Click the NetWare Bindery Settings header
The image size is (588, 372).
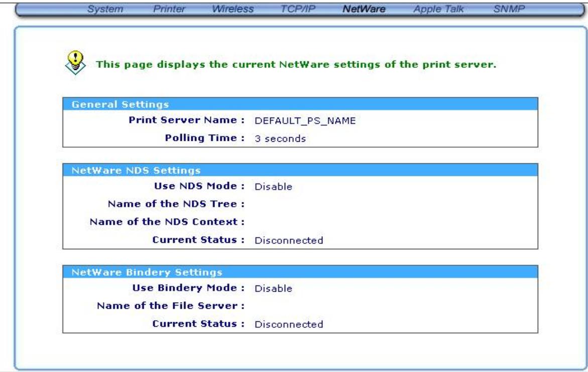tap(300, 272)
